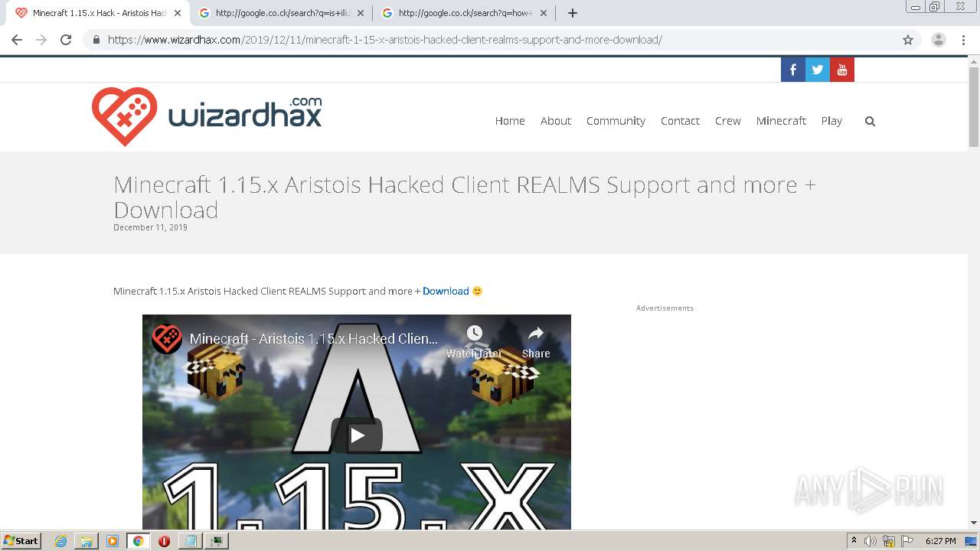980x551 pixels.
Task: Click the website search magnifier icon
Action: (x=870, y=121)
